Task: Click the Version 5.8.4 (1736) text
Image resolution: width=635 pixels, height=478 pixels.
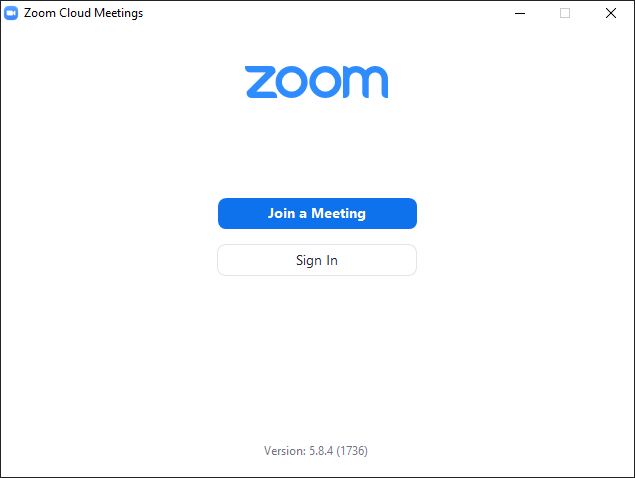Action: [x=316, y=451]
